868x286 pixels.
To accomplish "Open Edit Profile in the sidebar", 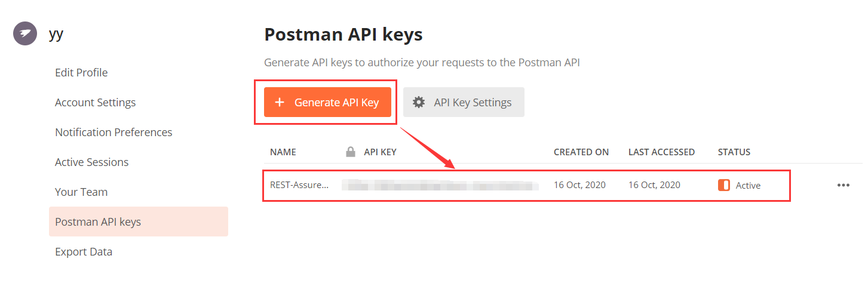I will (81, 72).
